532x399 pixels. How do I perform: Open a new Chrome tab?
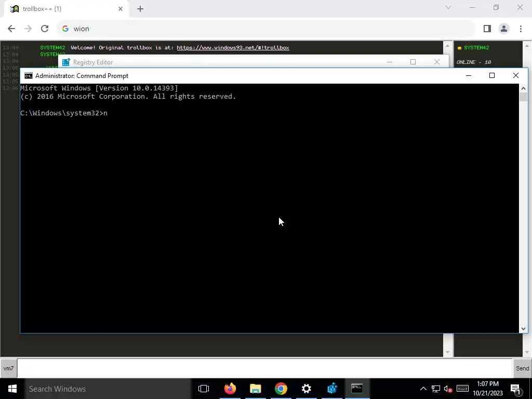click(x=140, y=9)
